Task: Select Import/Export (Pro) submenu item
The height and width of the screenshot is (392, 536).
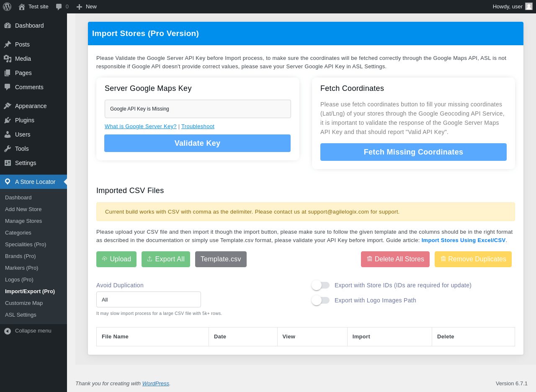Action: point(33,291)
